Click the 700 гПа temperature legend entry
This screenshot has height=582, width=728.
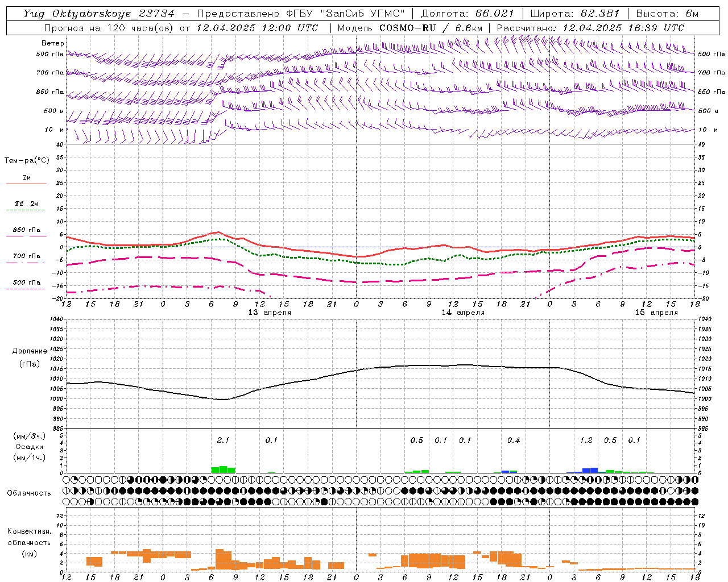click(26, 258)
